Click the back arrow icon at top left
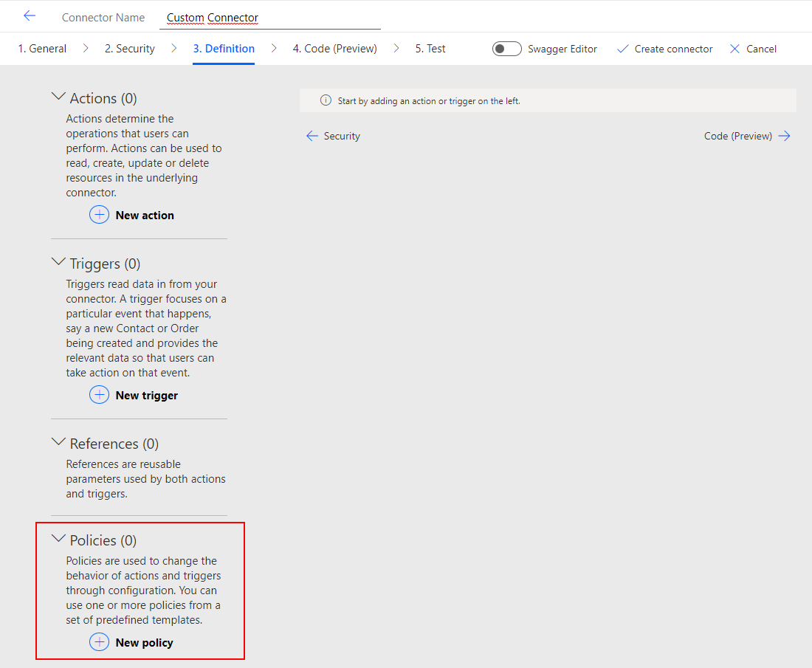Image resolution: width=812 pixels, height=668 pixels. (x=30, y=16)
